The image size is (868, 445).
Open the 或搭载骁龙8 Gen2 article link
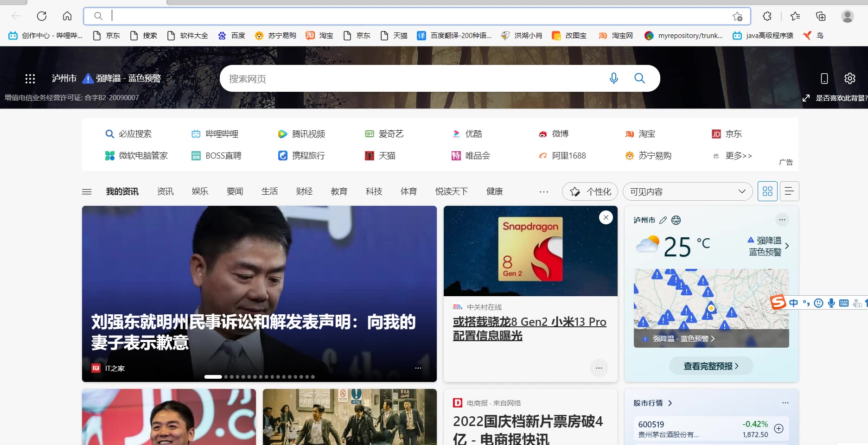[530, 329]
